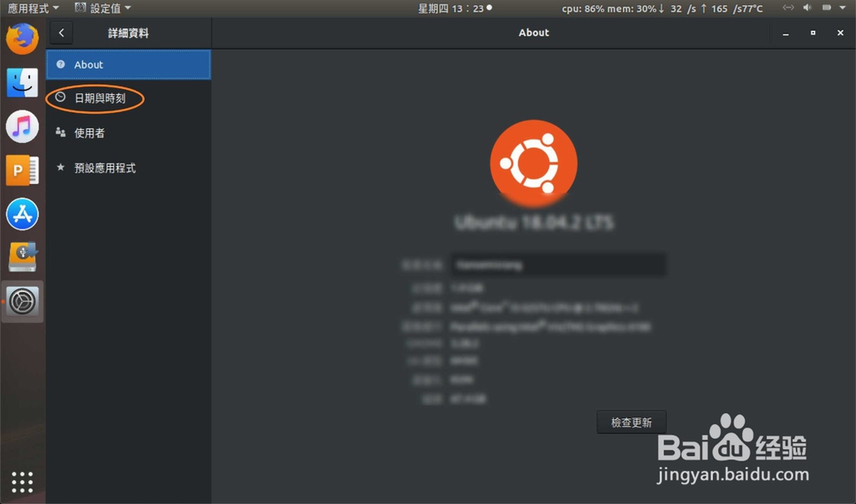The width and height of the screenshot is (856, 504).
Task: Click the clock icon beside 日期與時刻
Action: [x=61, y=98]
